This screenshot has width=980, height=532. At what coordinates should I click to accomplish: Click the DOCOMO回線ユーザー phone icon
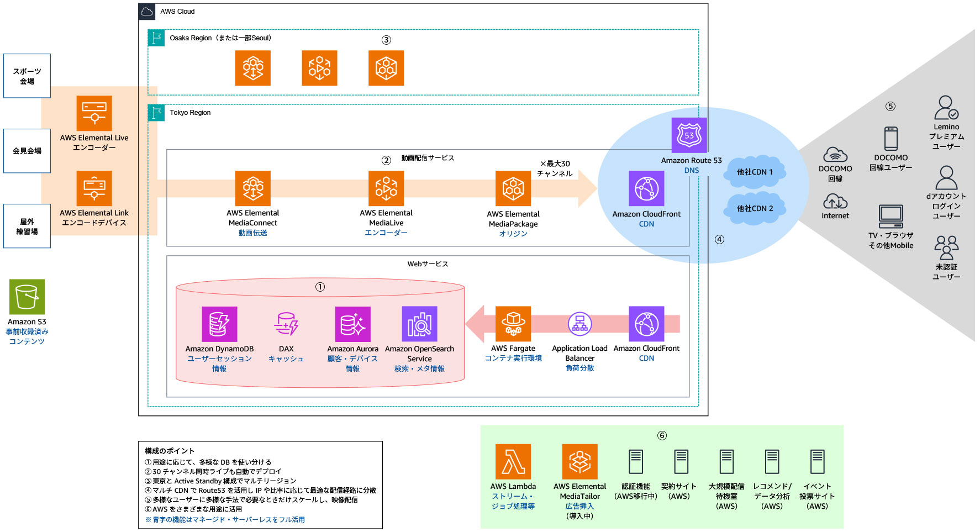[x=891, y=139]
